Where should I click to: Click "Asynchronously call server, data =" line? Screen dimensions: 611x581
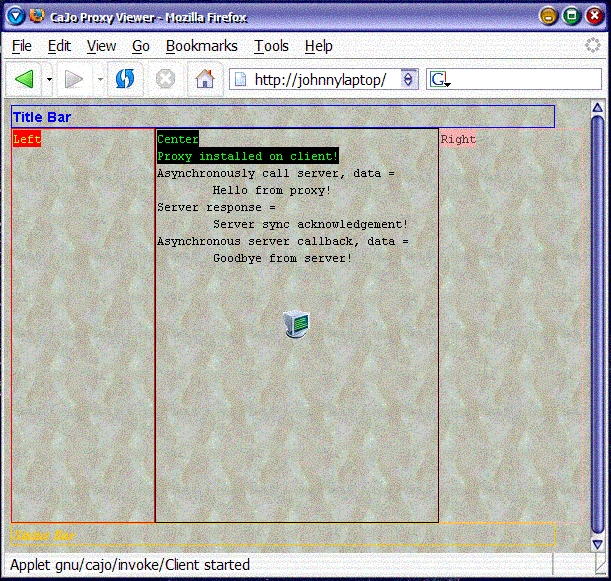(x=276, y=173)
